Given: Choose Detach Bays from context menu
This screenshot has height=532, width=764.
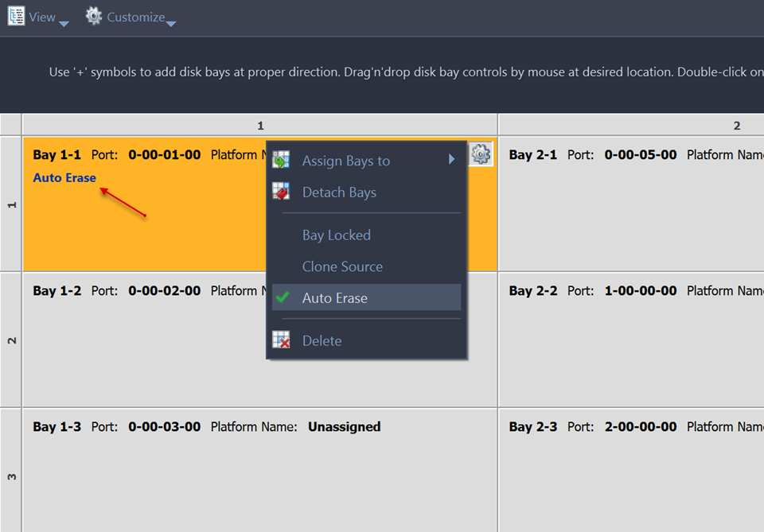Looking at the screenshot, I should pos(339,192).
